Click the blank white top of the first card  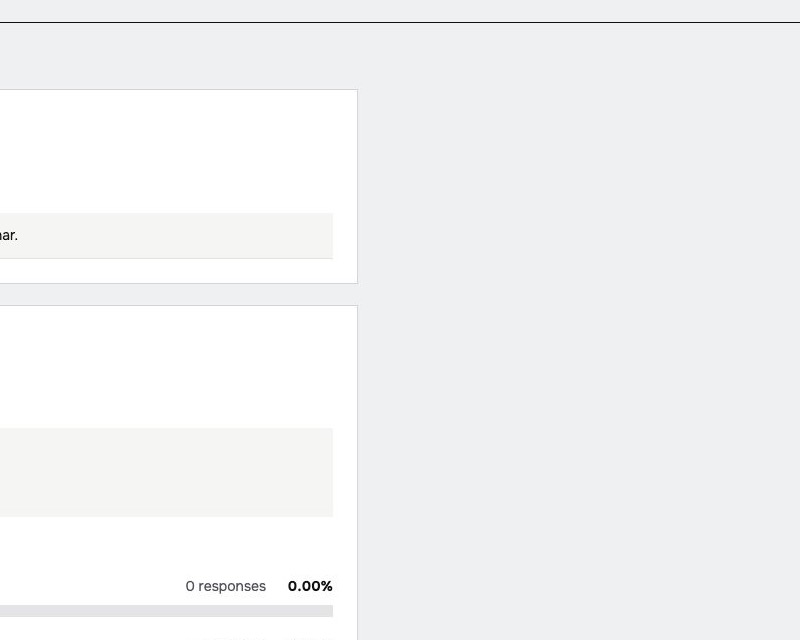[x=179, y=151]
